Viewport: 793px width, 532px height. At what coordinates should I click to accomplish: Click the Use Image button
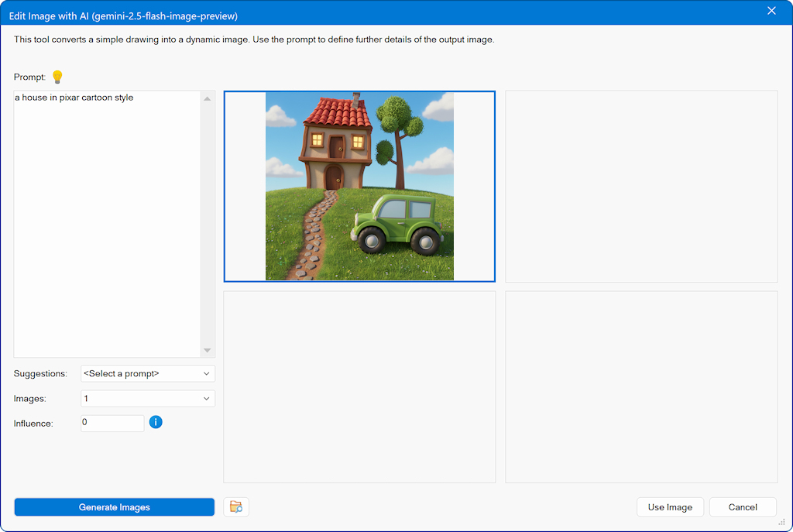670,507
